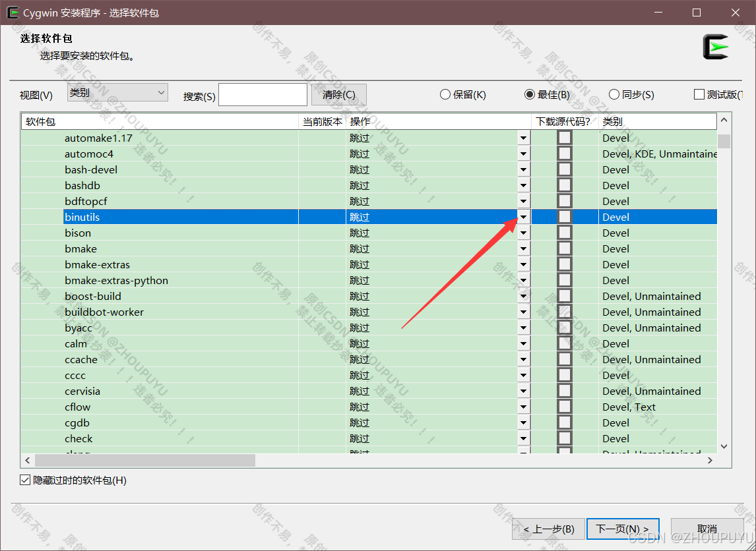This screenshot has height=551, width=756.
Task: Open the 视图 category dropdown
Action: coord(117,92)
